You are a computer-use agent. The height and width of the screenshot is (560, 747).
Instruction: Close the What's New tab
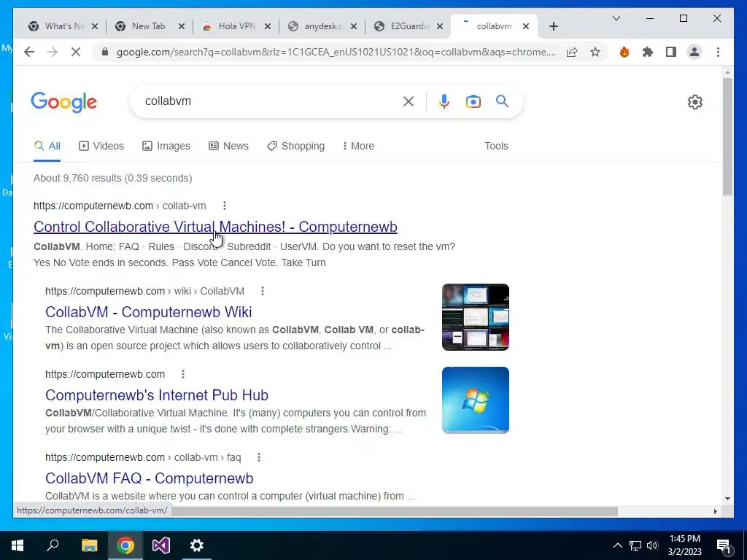(95, 26)
